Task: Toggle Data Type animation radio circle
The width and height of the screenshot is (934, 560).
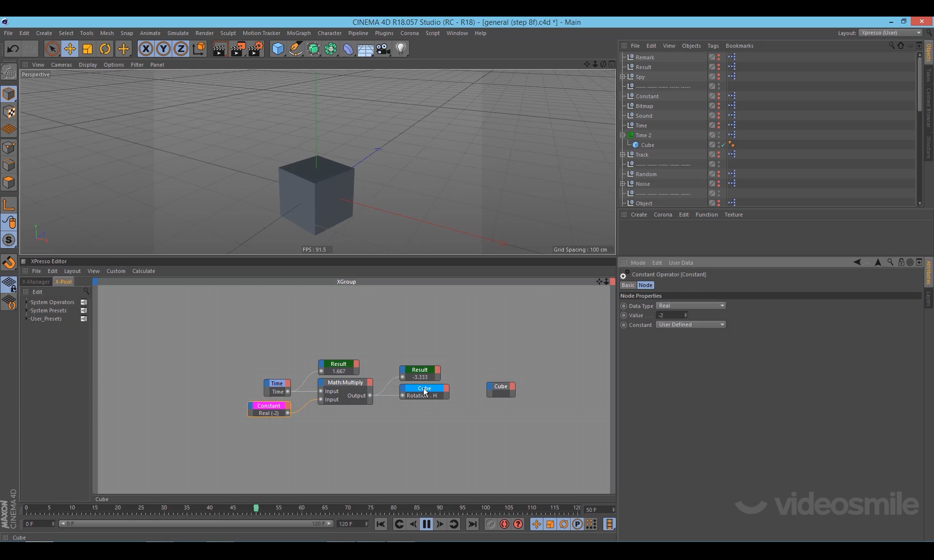Action: [x=624, y=306]
